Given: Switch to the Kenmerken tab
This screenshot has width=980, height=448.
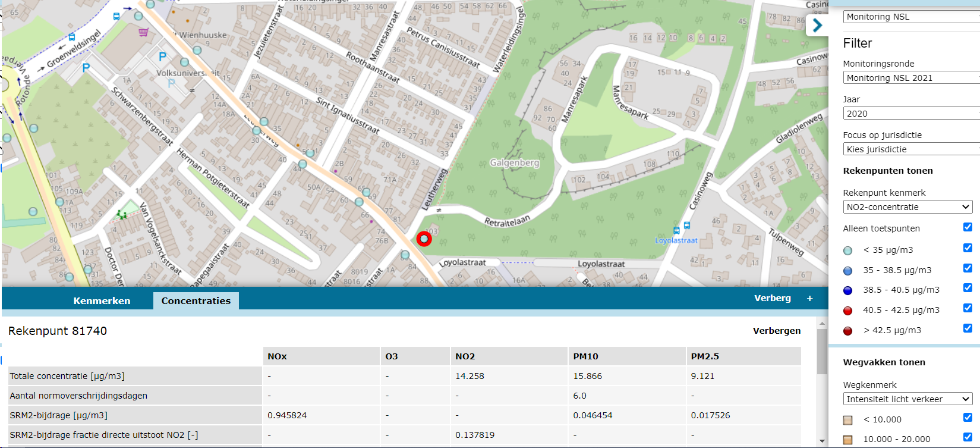Looking at the screenshot, I should (102, 301).
